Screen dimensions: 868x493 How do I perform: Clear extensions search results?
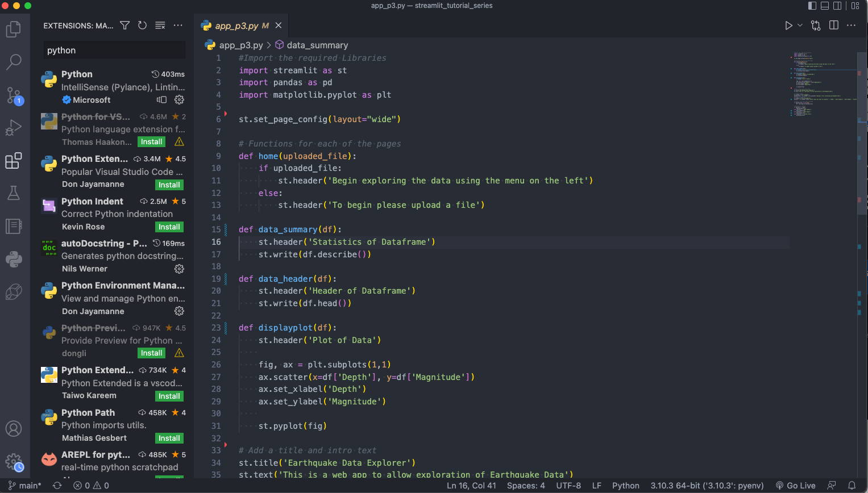(160, 26)
